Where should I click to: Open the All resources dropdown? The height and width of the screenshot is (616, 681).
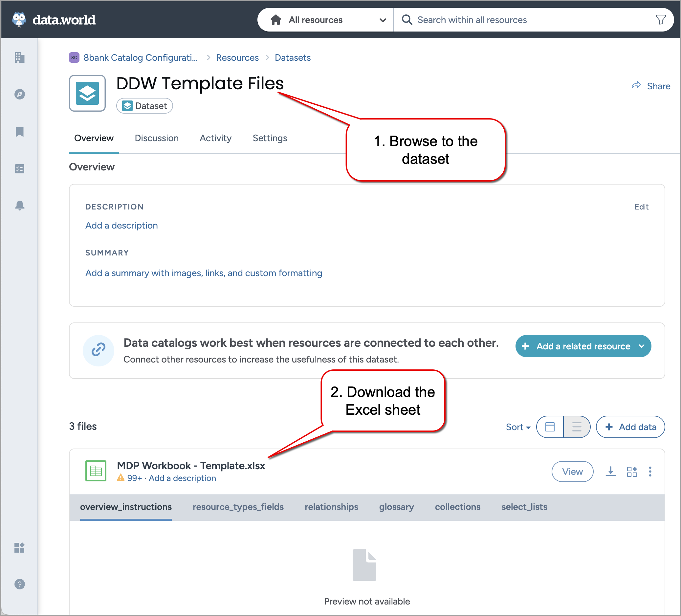pyautogui.click(x=326, y=20)
